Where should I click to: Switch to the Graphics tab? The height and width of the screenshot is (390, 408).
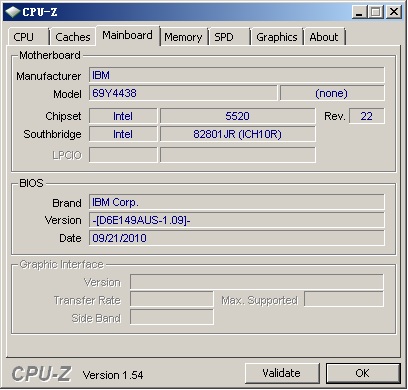[x=277, y=37]
